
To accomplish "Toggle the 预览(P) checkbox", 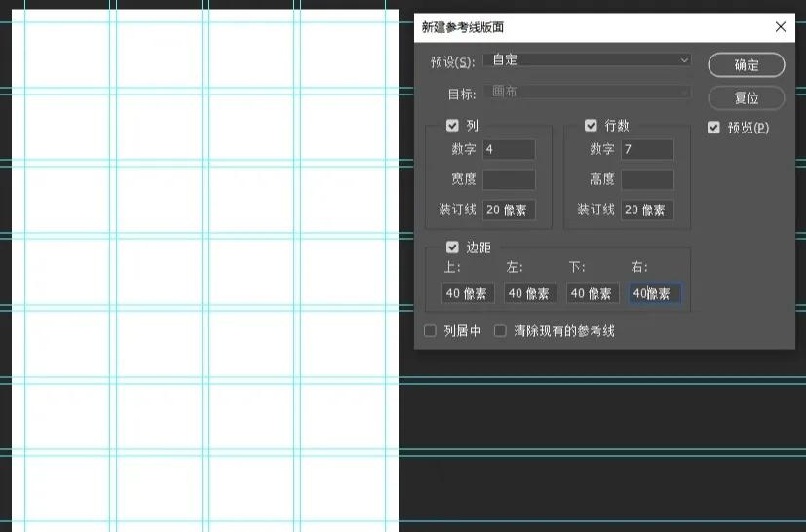I will coord(713,128).
